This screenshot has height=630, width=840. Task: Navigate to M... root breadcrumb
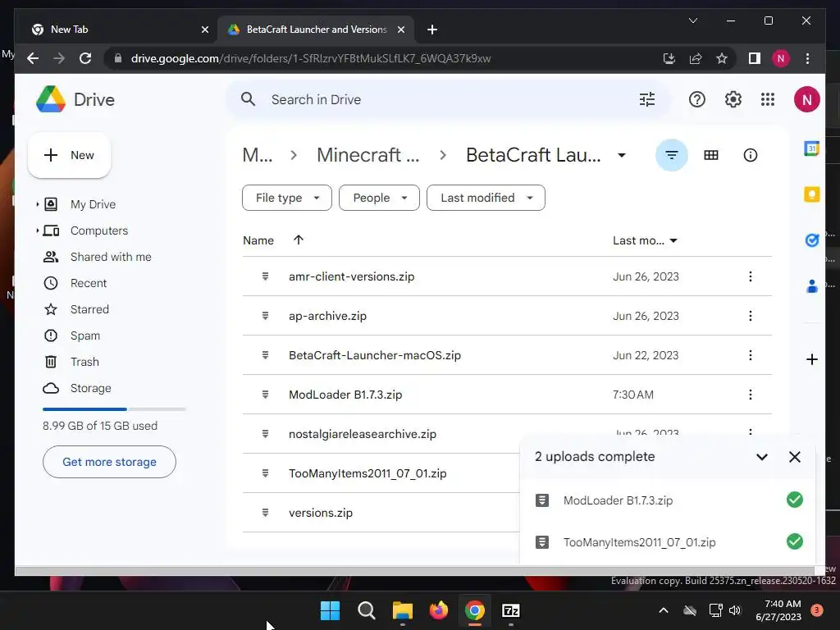point(257,155)
